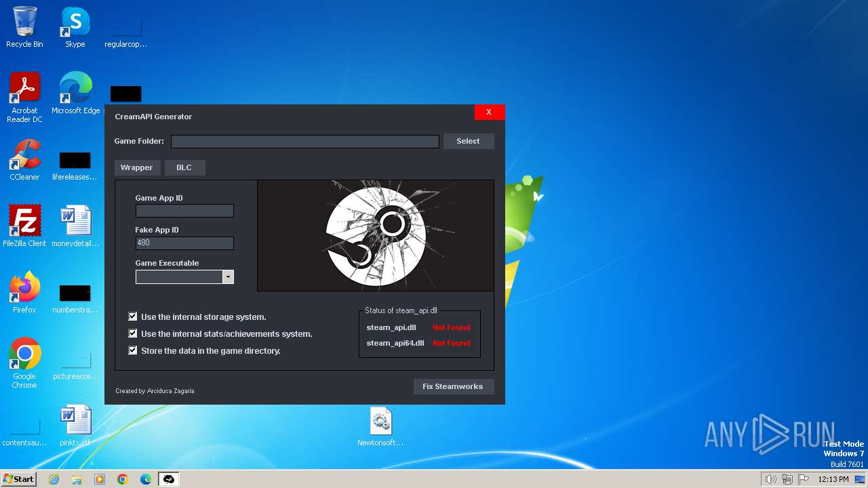Click the Game App ID field
The width and height of the screenshot is (868, 488).
click(x=184, y=211)
